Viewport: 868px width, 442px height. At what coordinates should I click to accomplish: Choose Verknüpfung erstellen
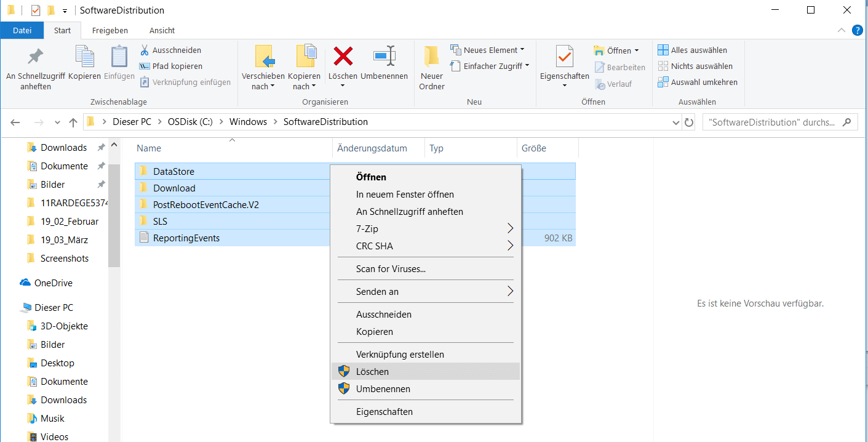[426, 355]
